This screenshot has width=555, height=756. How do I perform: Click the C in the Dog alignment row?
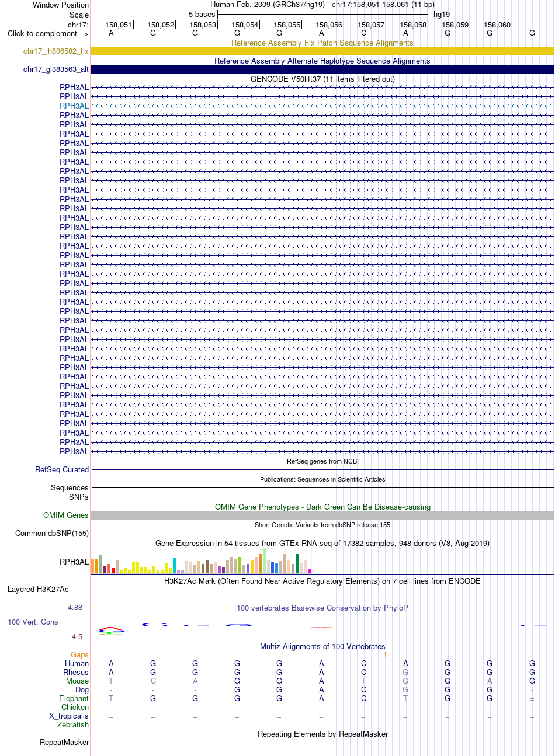(x=363, y=689)
